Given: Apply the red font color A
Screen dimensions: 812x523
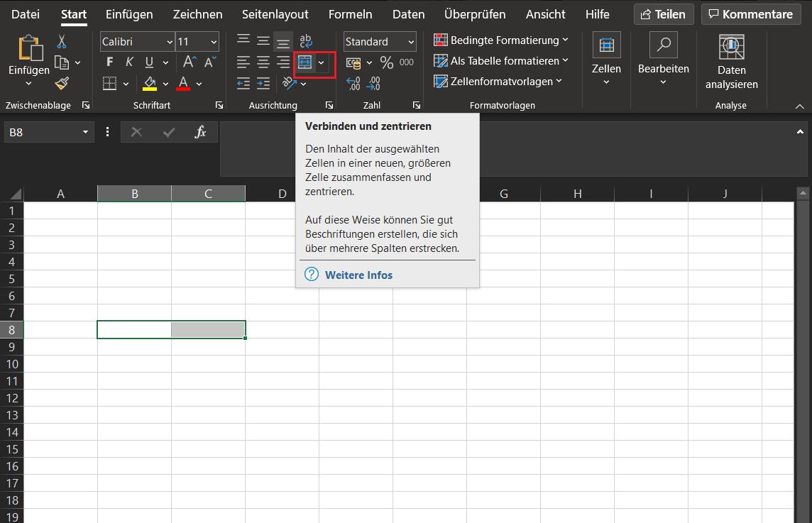Looking at the screenshot, I should [x=183, y=83].
